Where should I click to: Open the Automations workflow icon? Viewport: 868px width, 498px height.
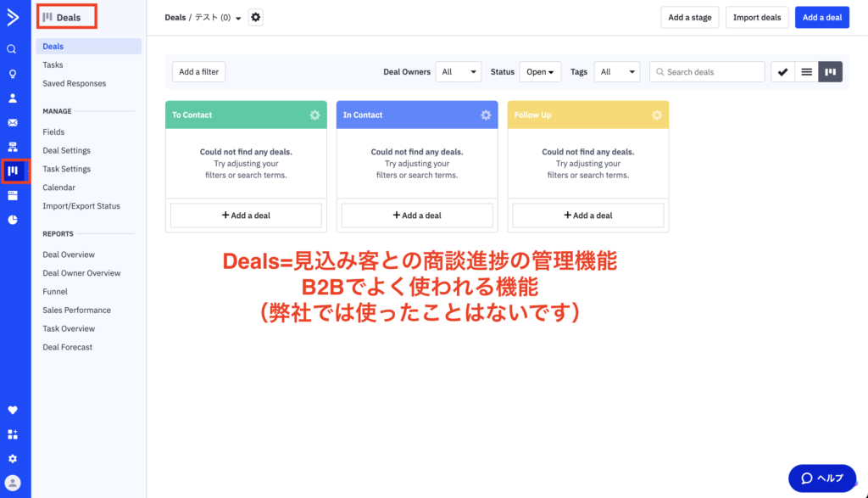12,147
